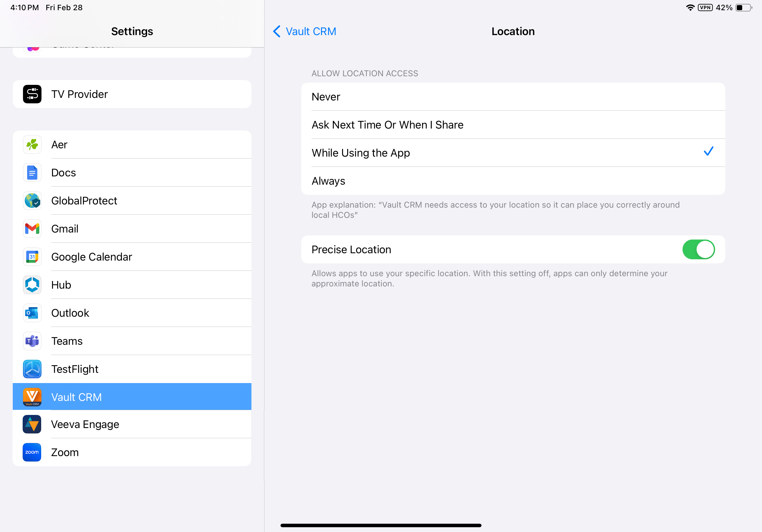Select Never for location access
Screen dimensions: 762x532
pos(513,97)
